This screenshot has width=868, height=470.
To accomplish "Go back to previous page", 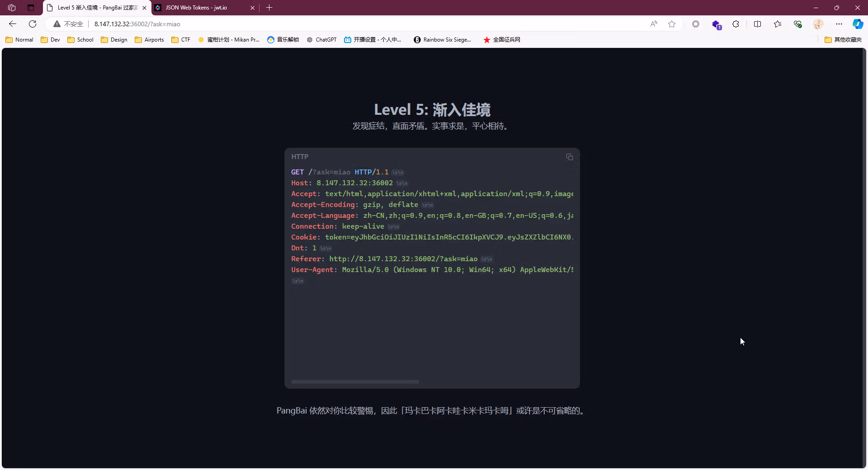I will pos(13,24).
